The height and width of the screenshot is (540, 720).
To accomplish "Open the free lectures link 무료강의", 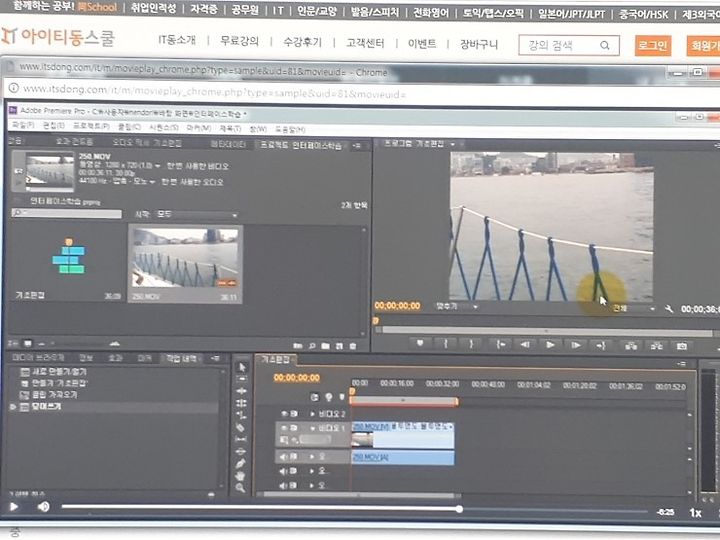I will click(x=239, y=41).
